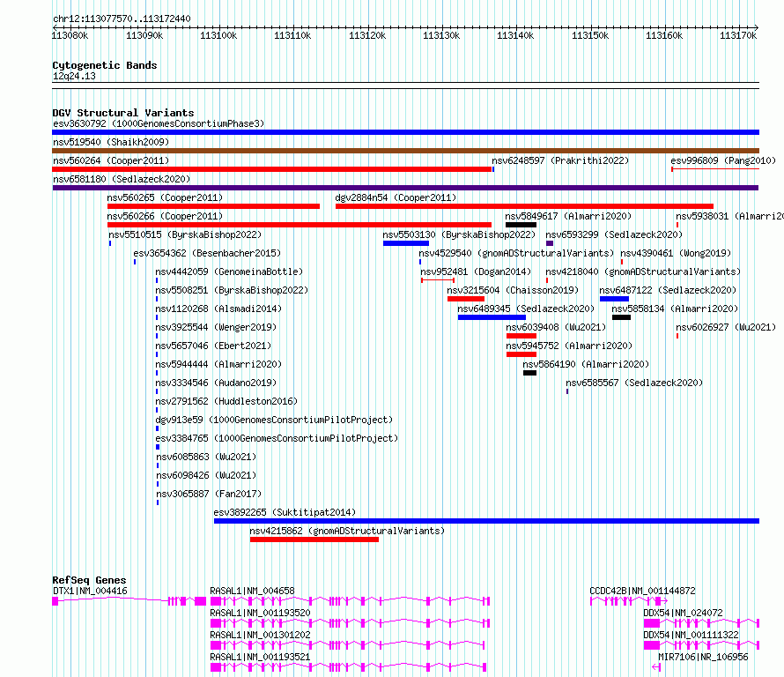Viewport: 784px width, 677px height.
Task: Open the nsv6026927 (Wu2021) label
Action: [726, 327]
